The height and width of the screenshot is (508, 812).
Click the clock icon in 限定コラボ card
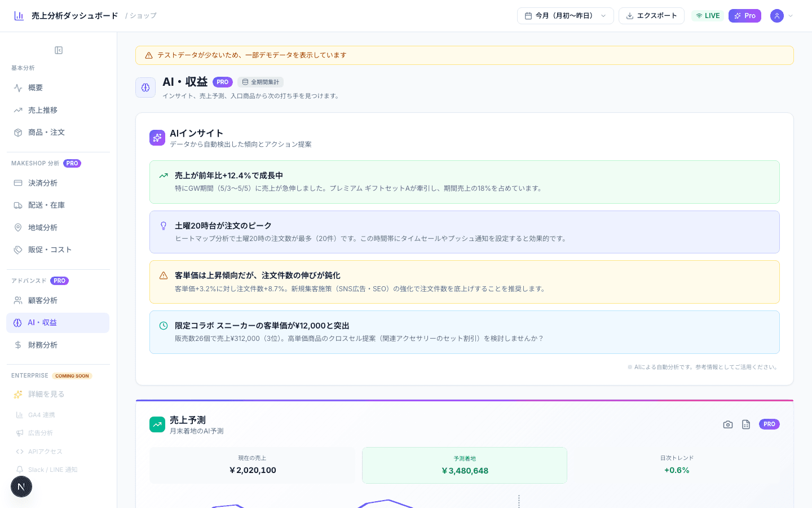point(164,326)
